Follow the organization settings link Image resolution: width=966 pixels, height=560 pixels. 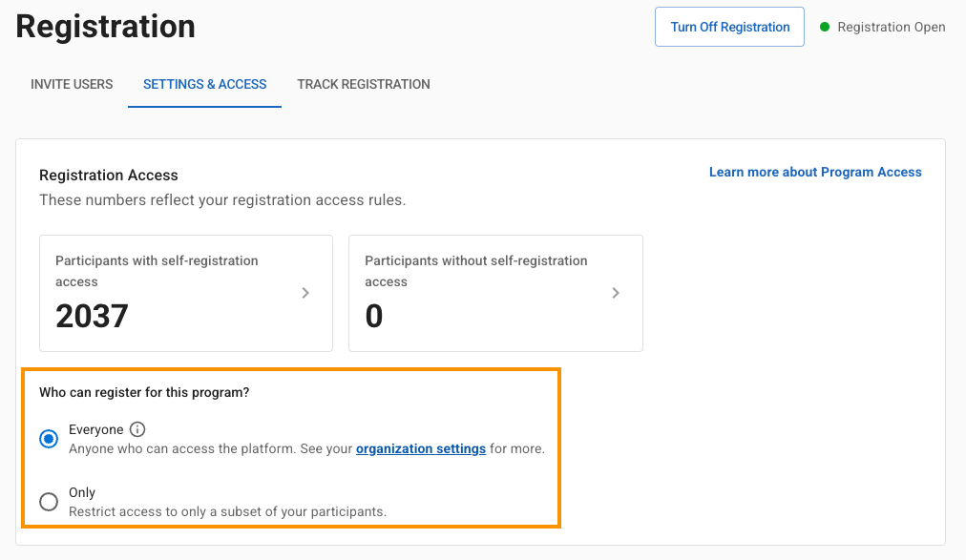tap(421, 448)
